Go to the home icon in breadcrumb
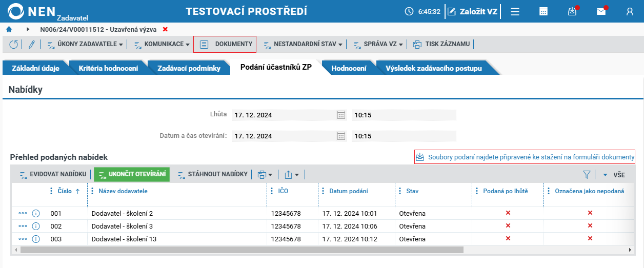This screenshot has height=268, width=644. point(9,30)
